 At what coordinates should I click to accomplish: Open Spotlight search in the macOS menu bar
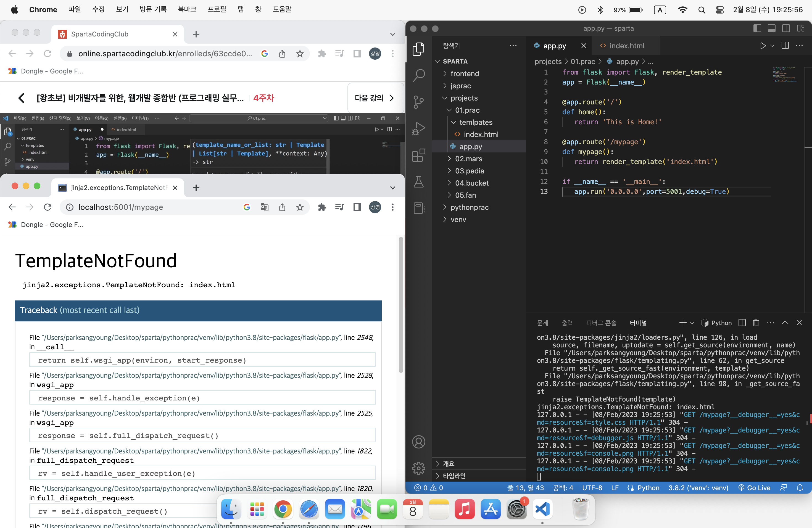[x=702, y=10]
